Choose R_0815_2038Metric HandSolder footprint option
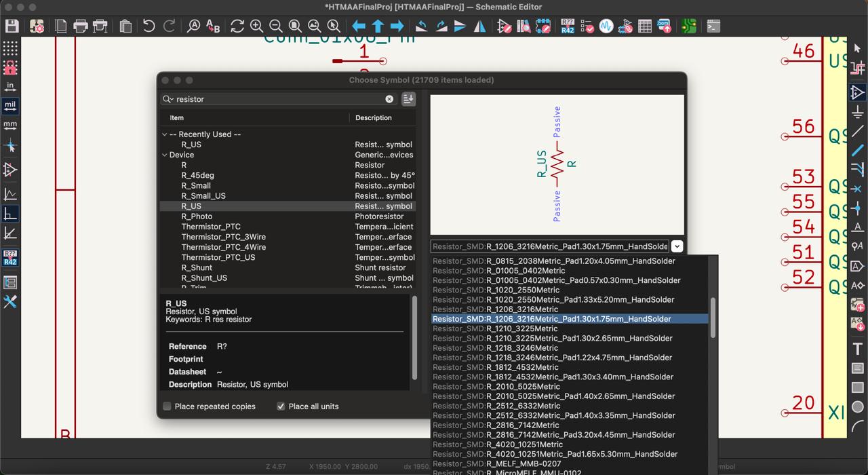 pos(554,261)
